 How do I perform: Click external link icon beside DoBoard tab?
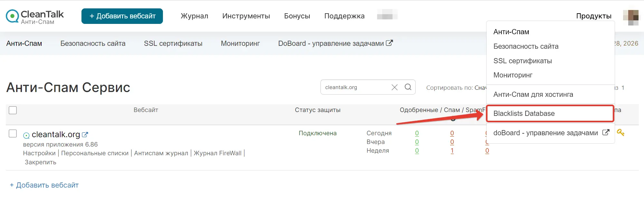click(x=389, y=43)
